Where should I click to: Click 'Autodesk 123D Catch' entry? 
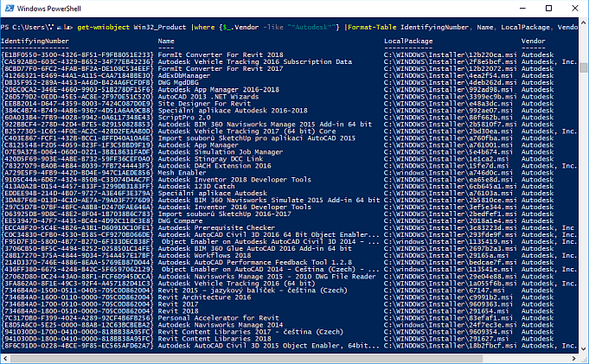coord(196,186)
